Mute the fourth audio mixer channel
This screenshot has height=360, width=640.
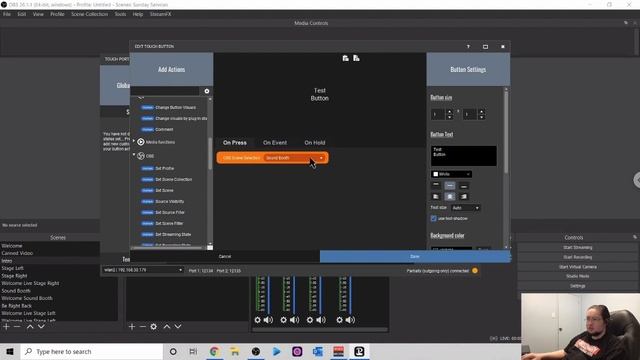350,320
